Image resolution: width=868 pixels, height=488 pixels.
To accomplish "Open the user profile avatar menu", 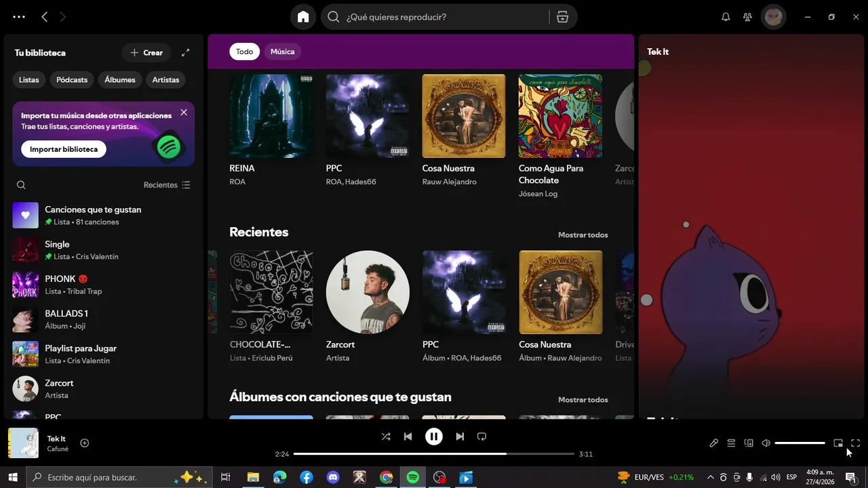I will (x=774, y=17).
